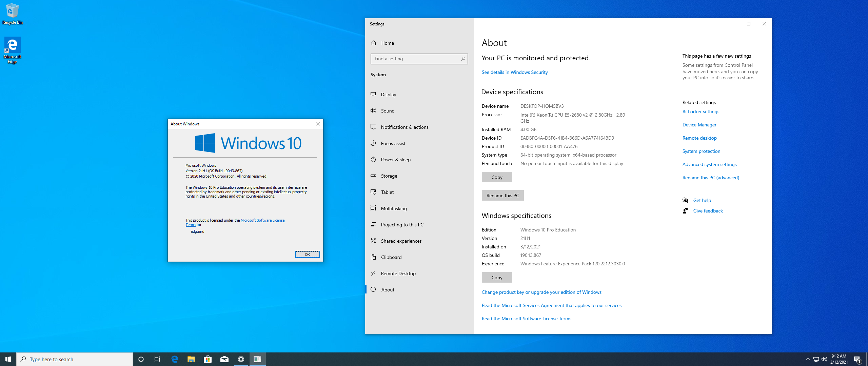
Task: Click the Notifications & actions icon
Action: tap(373, 127)
